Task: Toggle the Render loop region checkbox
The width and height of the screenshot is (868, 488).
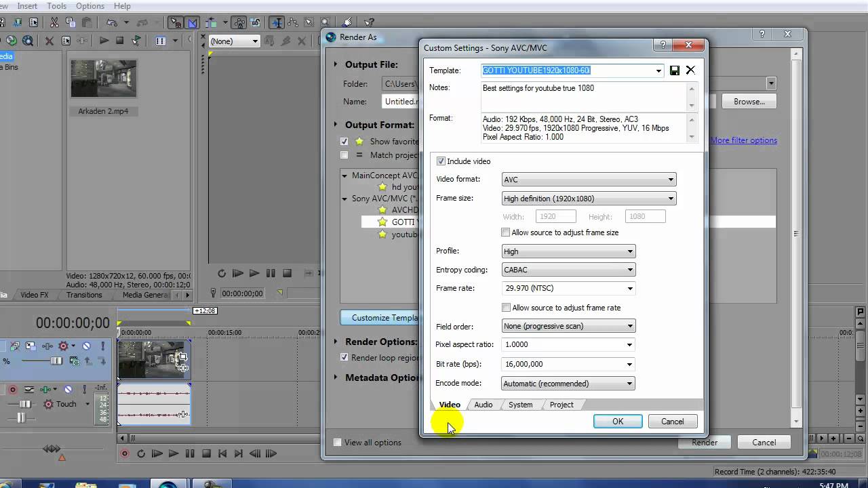Action: tap(344, 358)
